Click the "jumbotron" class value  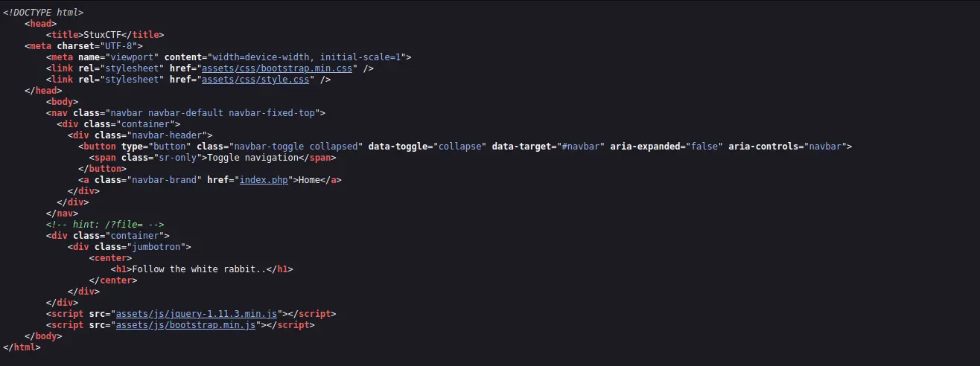coord(159,247)
